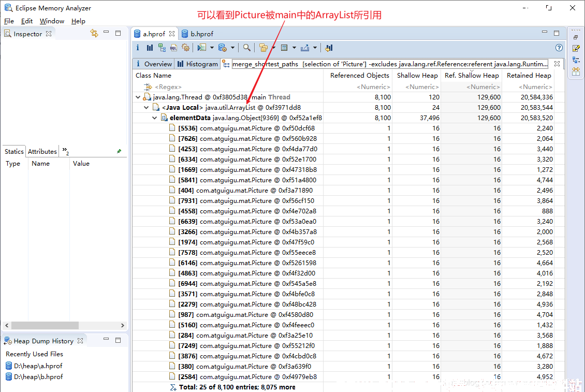Select the Attributes tab in Inspector

[x=42, y=151]
